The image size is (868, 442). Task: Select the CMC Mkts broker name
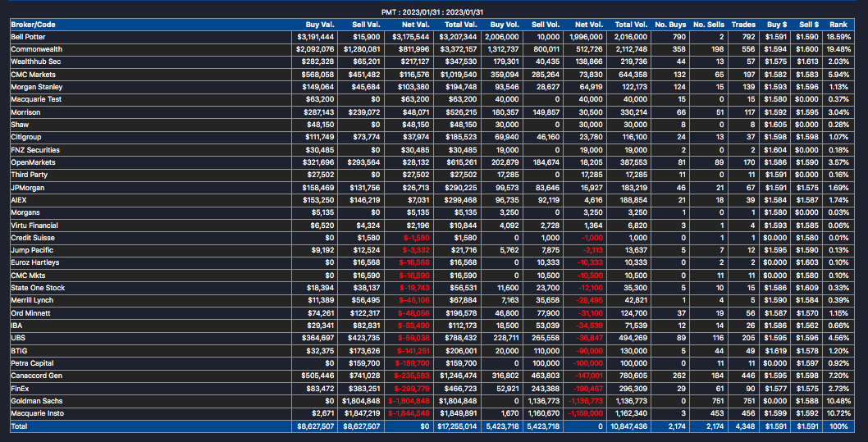[x=26, y=276]
